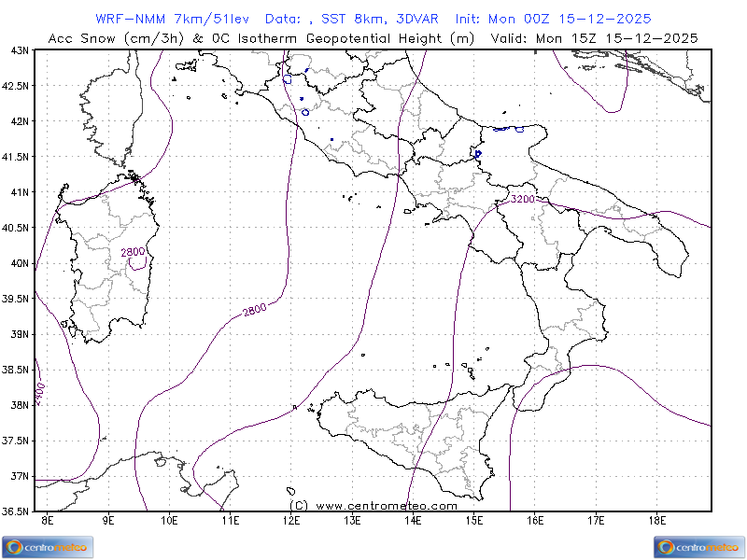Viewport: 747px width, 560px height.
Task: Click the 18E longitude axis label
Action: [x=656, y=520]
